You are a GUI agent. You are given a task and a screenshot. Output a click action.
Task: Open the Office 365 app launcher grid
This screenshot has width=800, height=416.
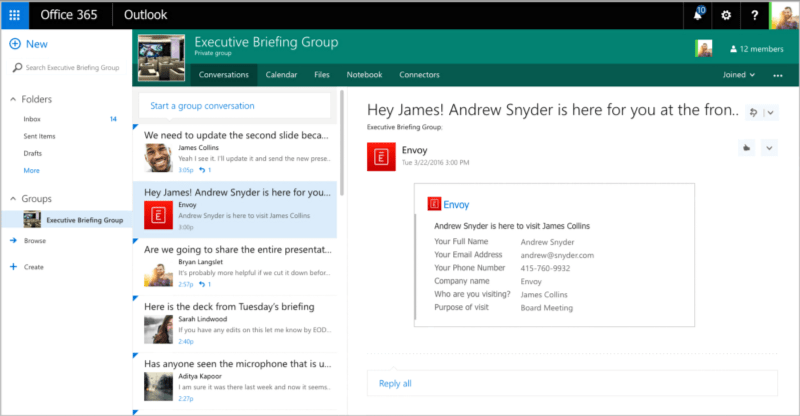coord(15,15)
